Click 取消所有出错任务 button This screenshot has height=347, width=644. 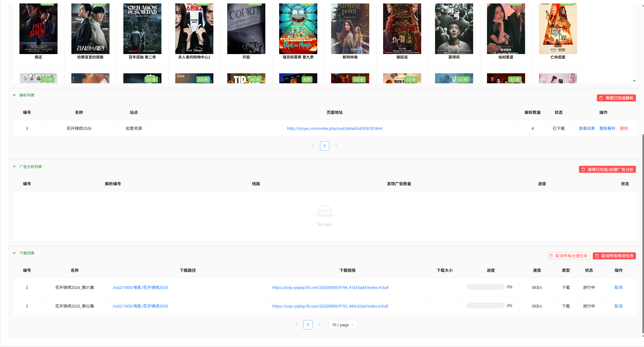point(568,256)
